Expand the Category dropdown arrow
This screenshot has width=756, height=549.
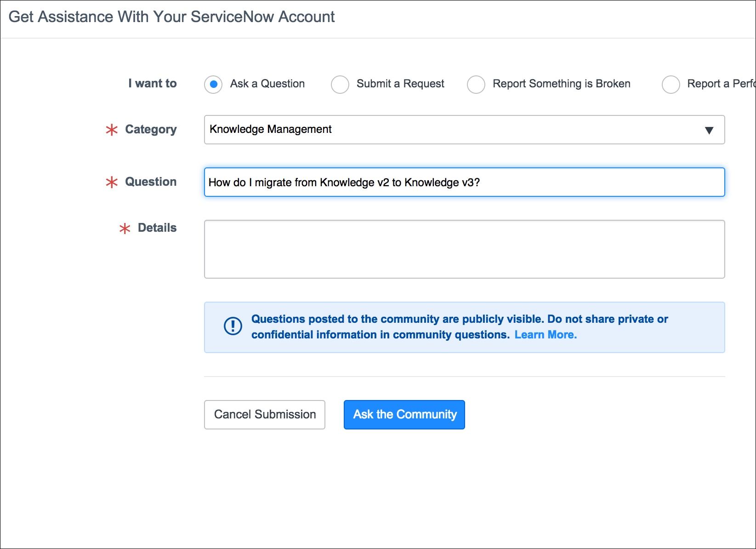pos(709,130)
